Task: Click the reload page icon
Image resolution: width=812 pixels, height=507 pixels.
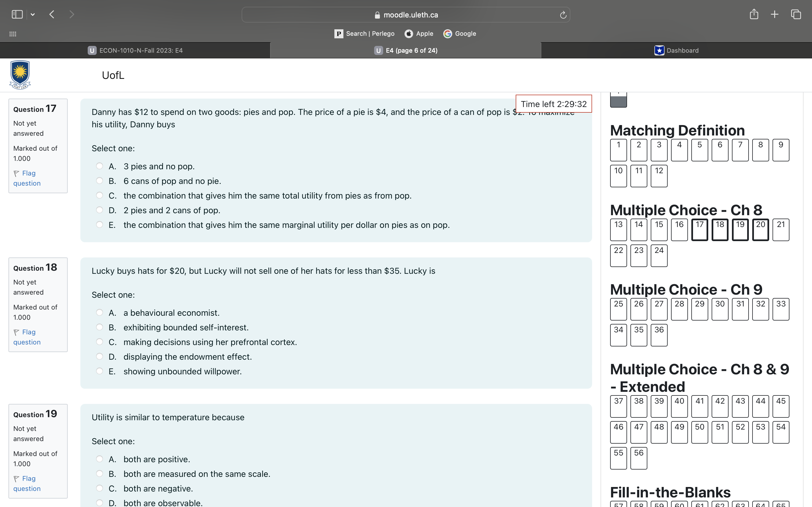Action: (563, 15)
